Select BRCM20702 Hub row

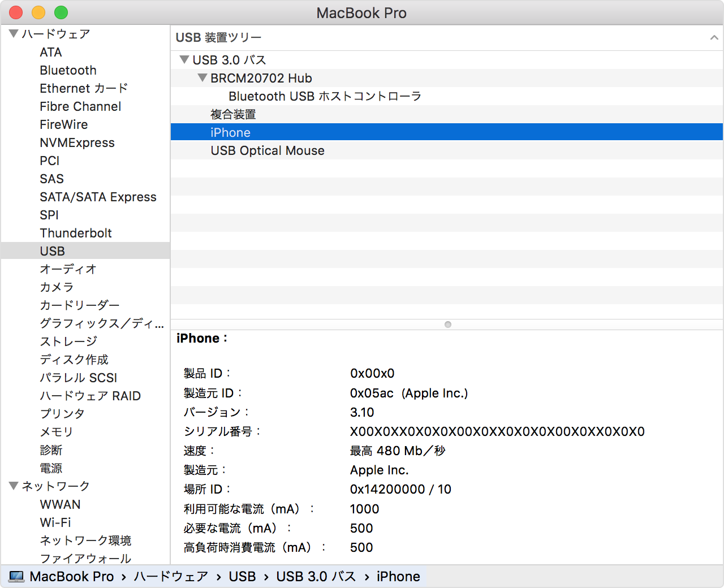(447, 78)
